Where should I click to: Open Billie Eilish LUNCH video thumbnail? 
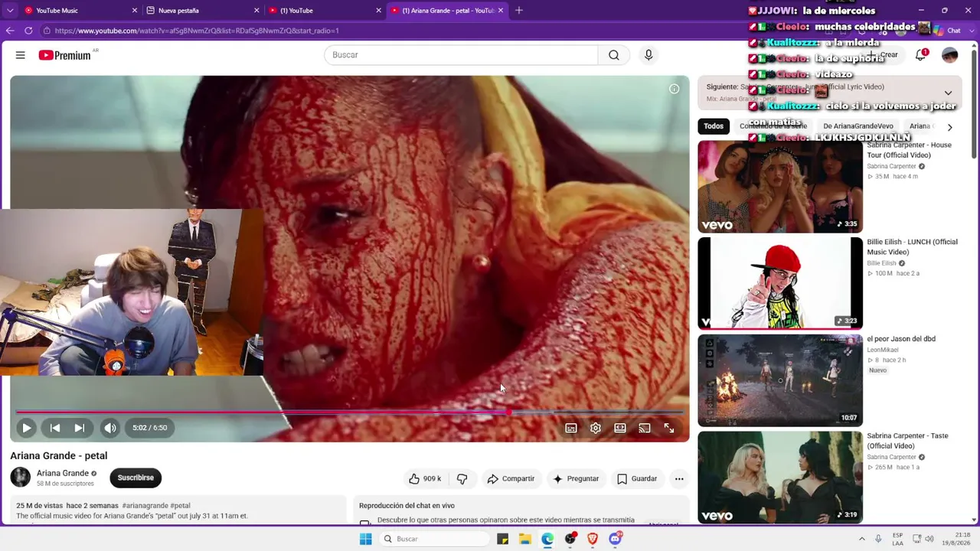coord(780,283)
